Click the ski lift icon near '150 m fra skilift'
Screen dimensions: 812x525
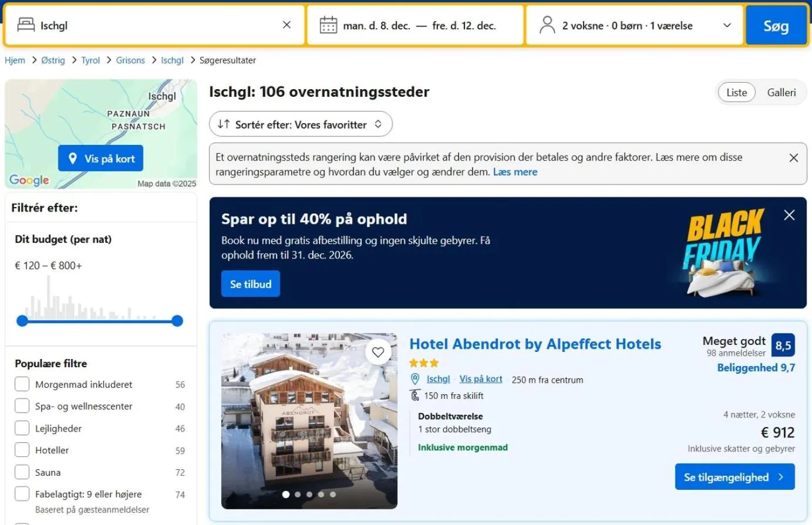pyautogui.click(x=415, y=395)
